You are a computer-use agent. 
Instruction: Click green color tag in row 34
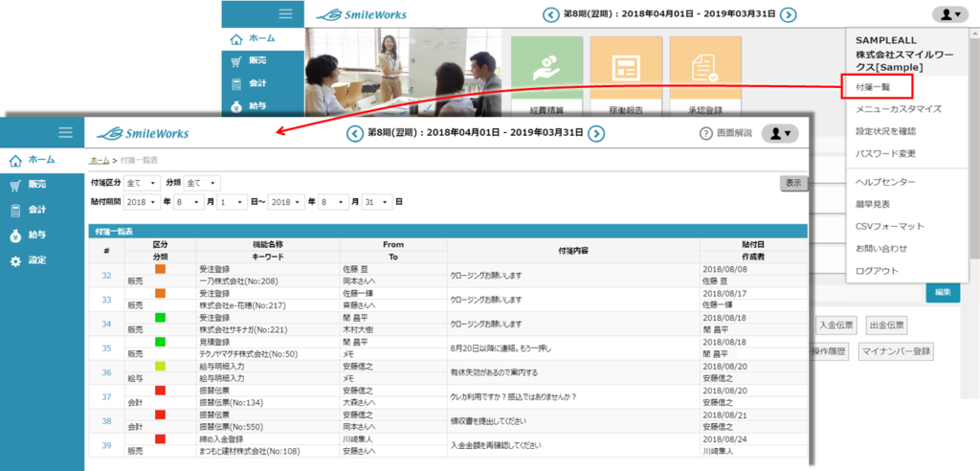[x=160, y=318]
